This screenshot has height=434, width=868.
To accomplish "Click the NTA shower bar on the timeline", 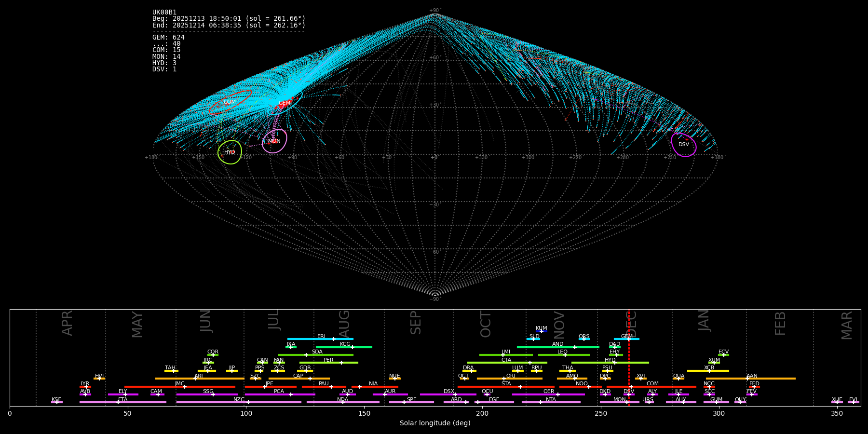I will coord(551,402).
